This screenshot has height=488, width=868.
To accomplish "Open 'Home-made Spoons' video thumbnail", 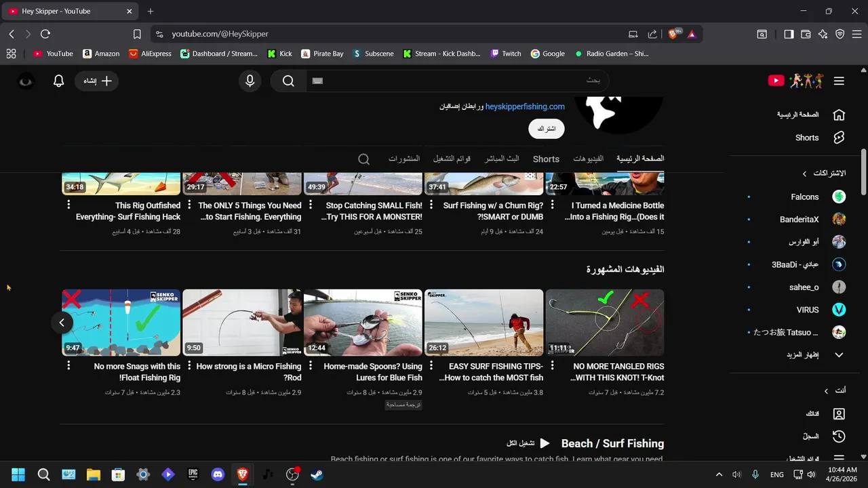I will pyautogui.click(x=363, y=323).
